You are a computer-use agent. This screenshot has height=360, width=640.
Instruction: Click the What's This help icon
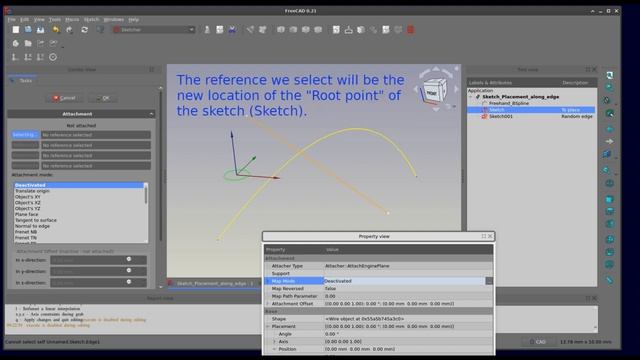(100, 29)
